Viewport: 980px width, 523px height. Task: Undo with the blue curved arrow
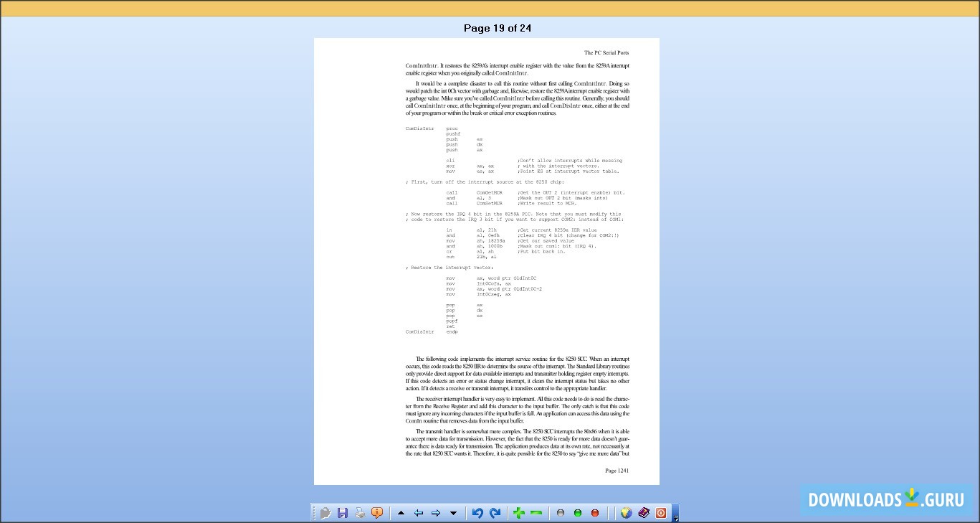pyautogui.click(x=478, y=512)
